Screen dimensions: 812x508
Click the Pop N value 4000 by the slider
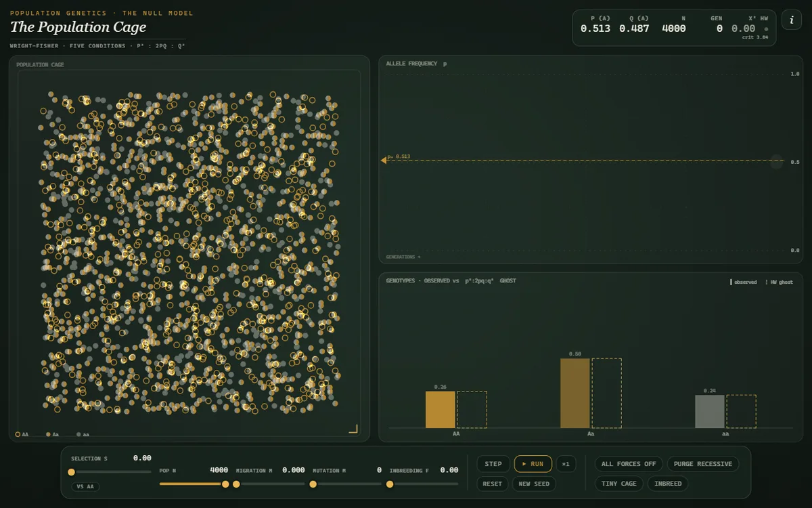pyautogui.click(x=219, y=469)
